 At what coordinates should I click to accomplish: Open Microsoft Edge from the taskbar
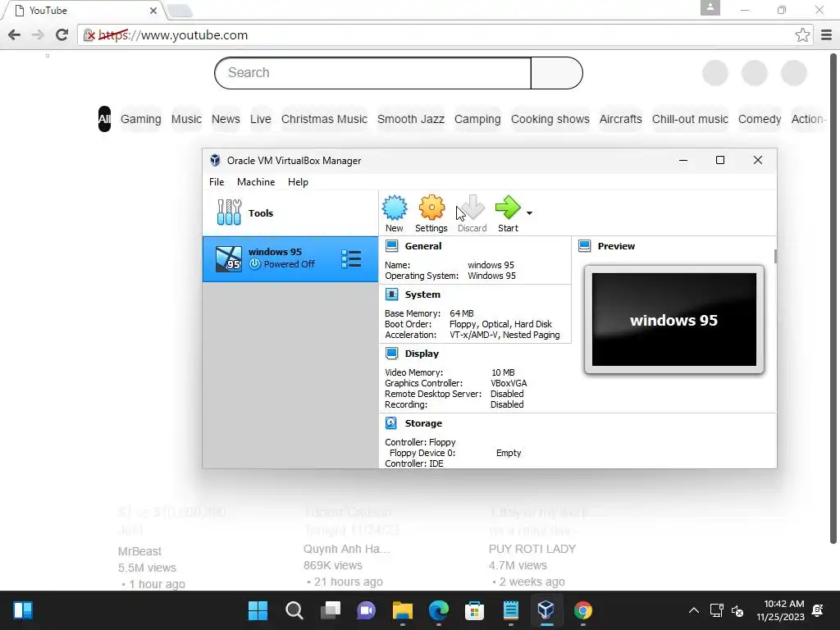pos(438,609)
